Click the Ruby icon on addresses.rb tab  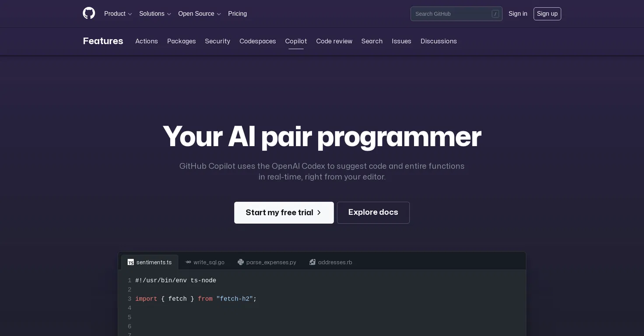pyautogui.click(x=312, y=262)
